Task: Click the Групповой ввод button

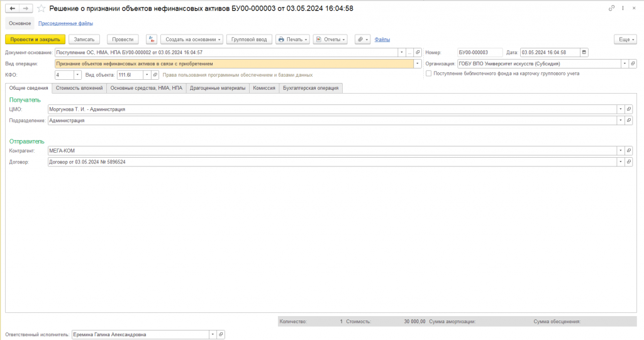Action: click(x=249, y=40)
